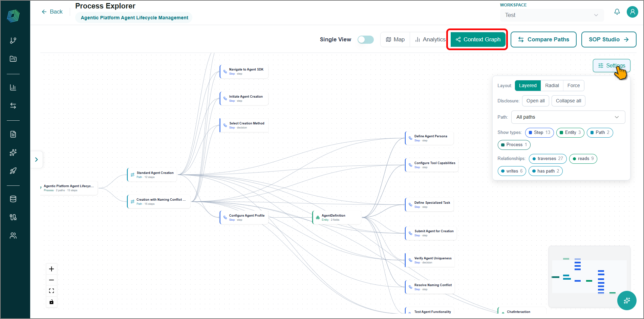The width and height of the screenshot is (644, 319).
Task: Click the rocket icon in sidebar
Action: coord(13,171)
